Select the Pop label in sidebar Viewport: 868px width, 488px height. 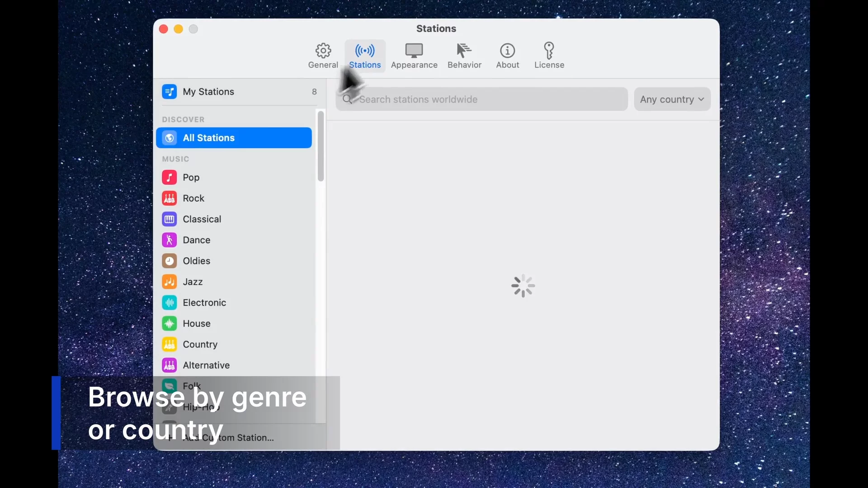click(191, 178)
